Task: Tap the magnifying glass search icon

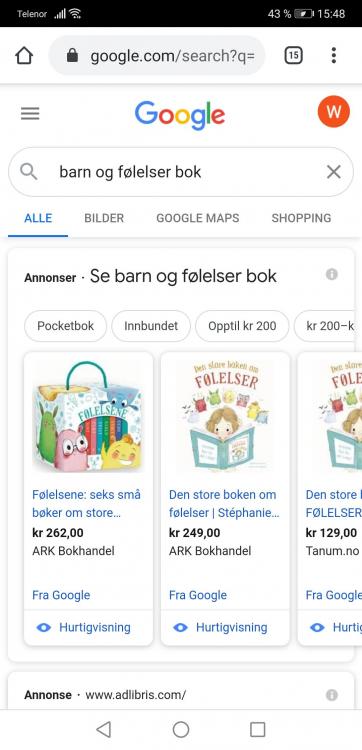Action: coord(29,172)
